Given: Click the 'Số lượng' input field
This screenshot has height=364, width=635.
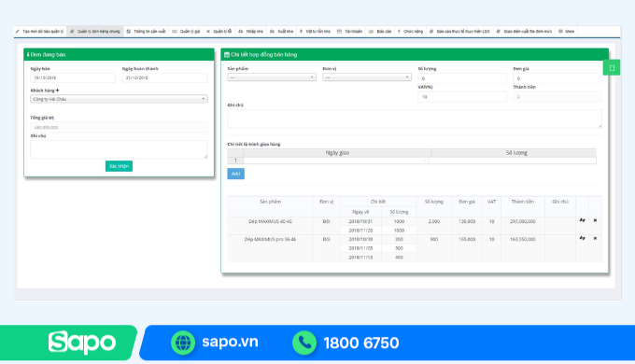Looking at the screenshot, I should 462,78.
